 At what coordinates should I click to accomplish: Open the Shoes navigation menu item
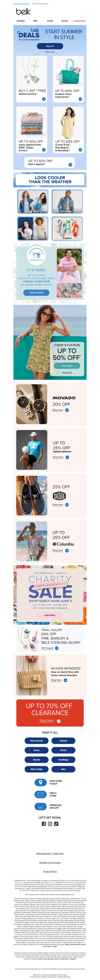click(65, 21)
